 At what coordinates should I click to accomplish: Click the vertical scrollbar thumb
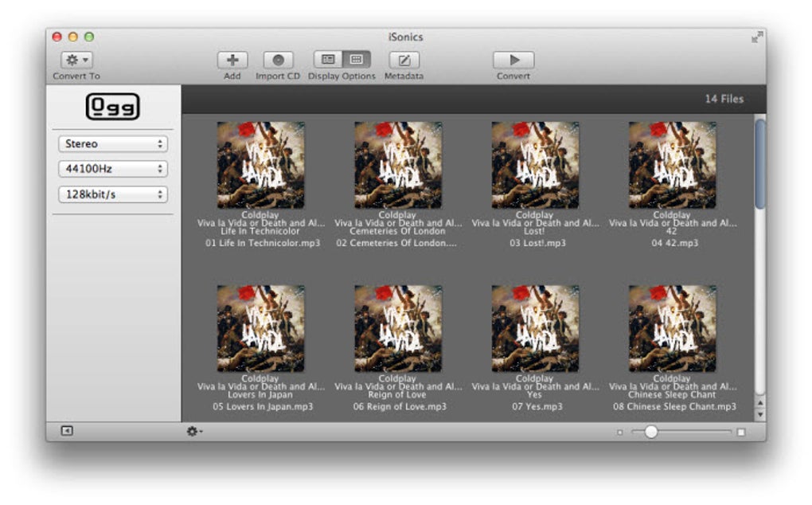(759, 163)
